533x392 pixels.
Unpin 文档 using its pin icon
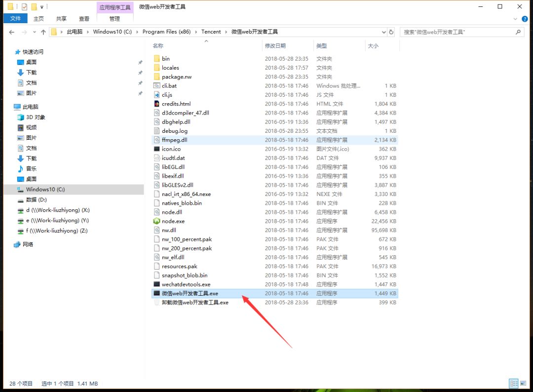[x=140, y=83]
